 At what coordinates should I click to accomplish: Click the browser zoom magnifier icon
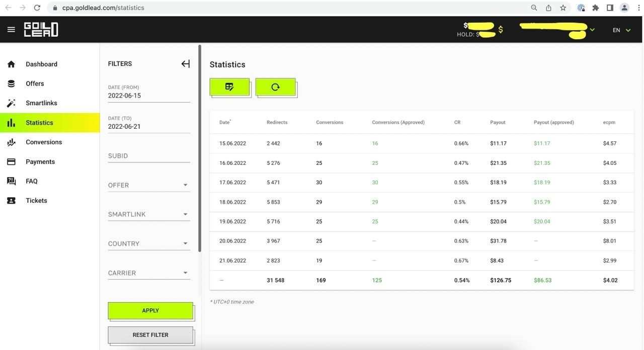(x=534, y=8)
